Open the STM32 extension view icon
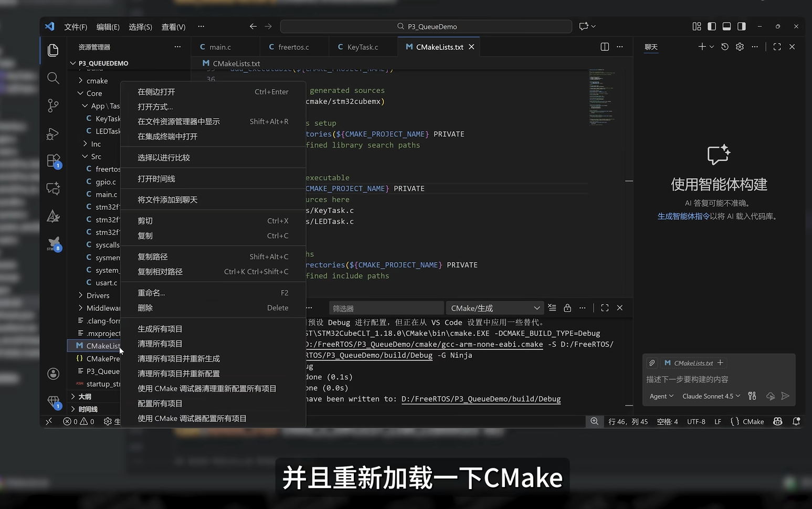The width and height of the screenshot is (812, 509). (x=54, y=243)
